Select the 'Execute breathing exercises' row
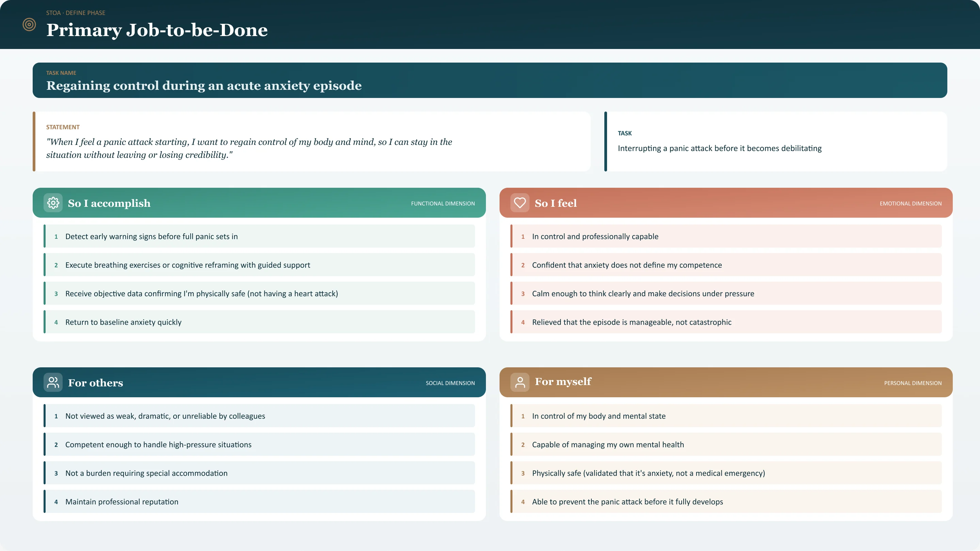 point(259,265)
